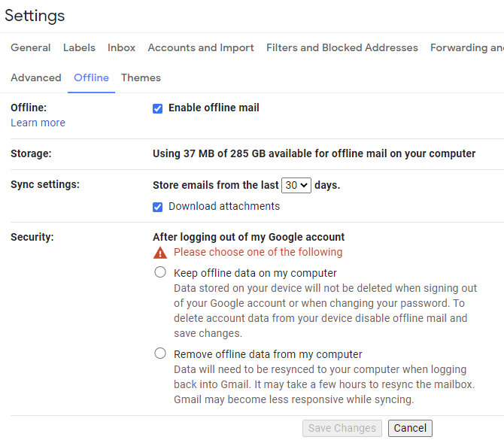Toggle the Enable offline mail checkbox
This screenshot has height=443, width=504.
[158, 108]
